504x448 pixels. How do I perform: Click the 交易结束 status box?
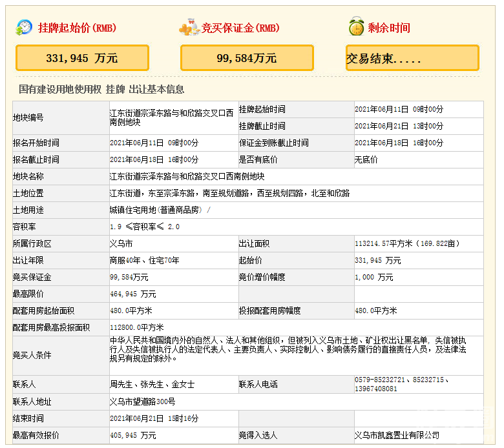(x=412, y=58)
